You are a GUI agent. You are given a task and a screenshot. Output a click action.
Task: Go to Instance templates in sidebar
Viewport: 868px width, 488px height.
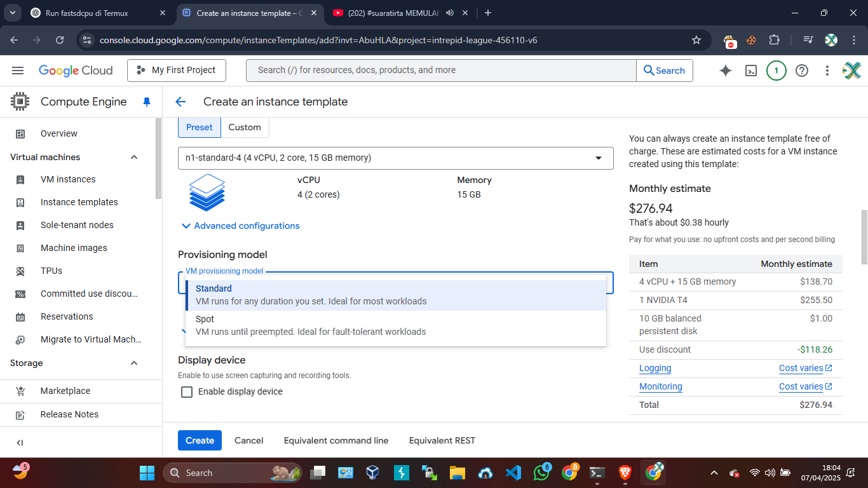point(79,202)
